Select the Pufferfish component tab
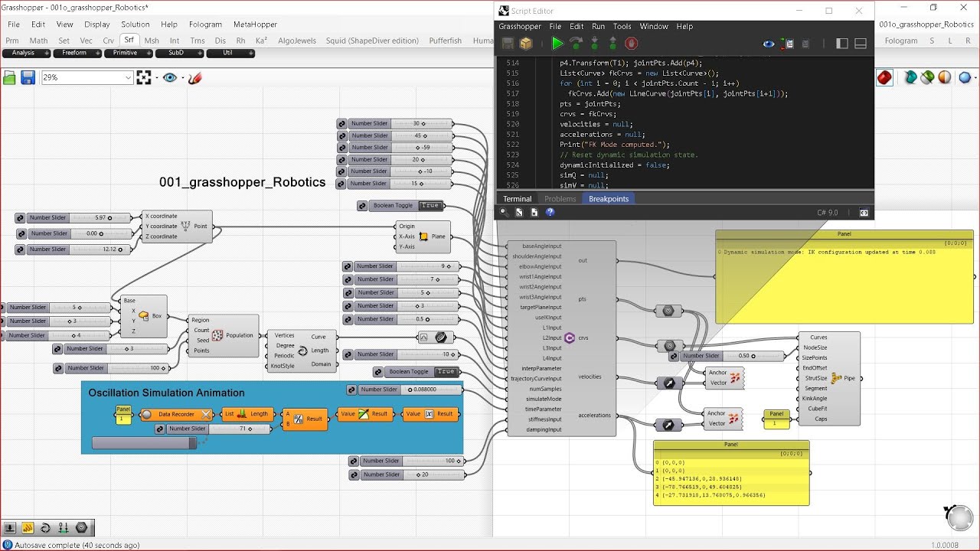Screen dimensions: 980x551 [x=446, y=41]
